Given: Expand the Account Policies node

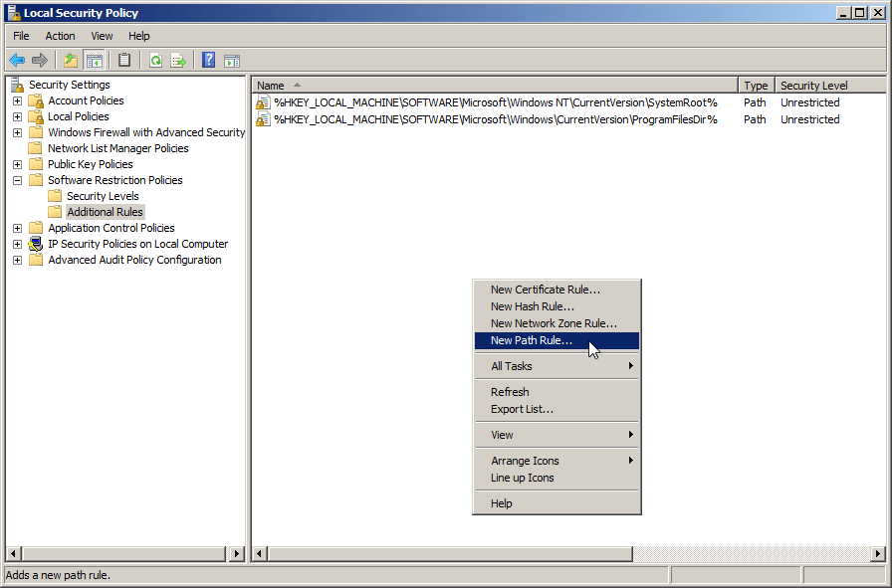Looking at the screenshot, I should point(18,100).
